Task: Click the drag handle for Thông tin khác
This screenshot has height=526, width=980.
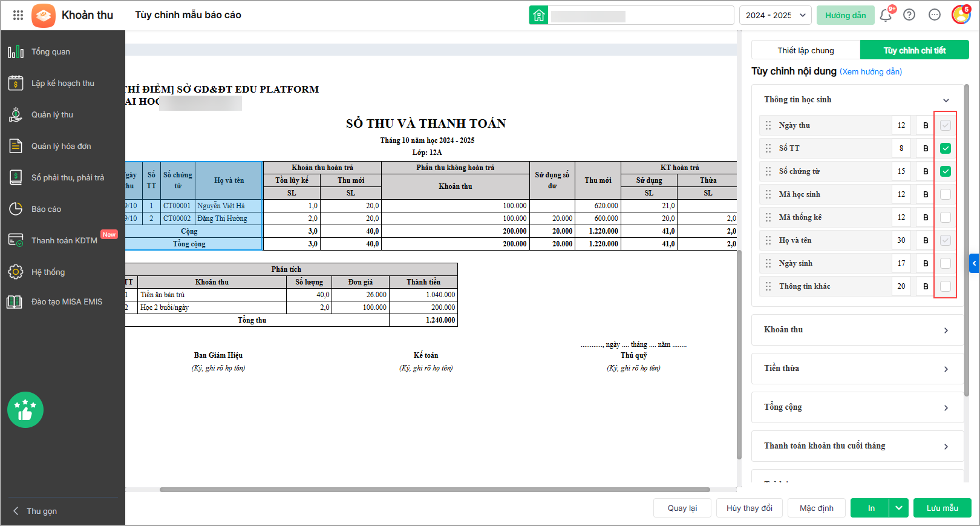Action: [768, 286]
